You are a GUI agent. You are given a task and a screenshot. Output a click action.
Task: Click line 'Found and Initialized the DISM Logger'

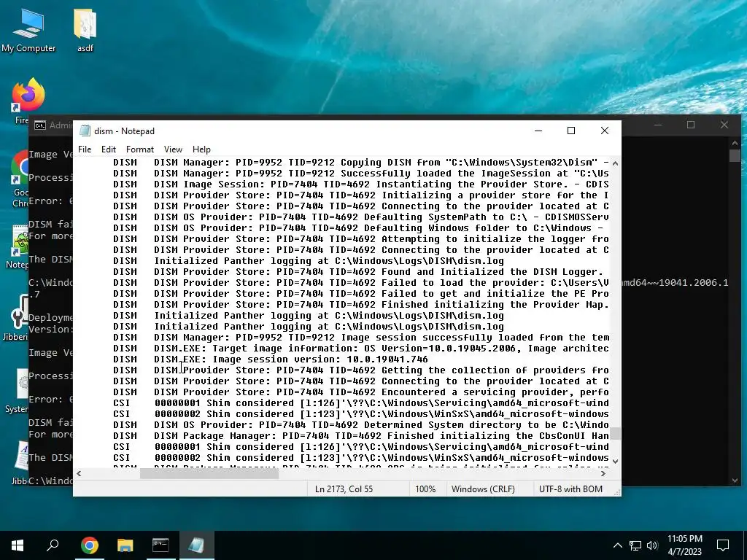[x=379, y=271]
